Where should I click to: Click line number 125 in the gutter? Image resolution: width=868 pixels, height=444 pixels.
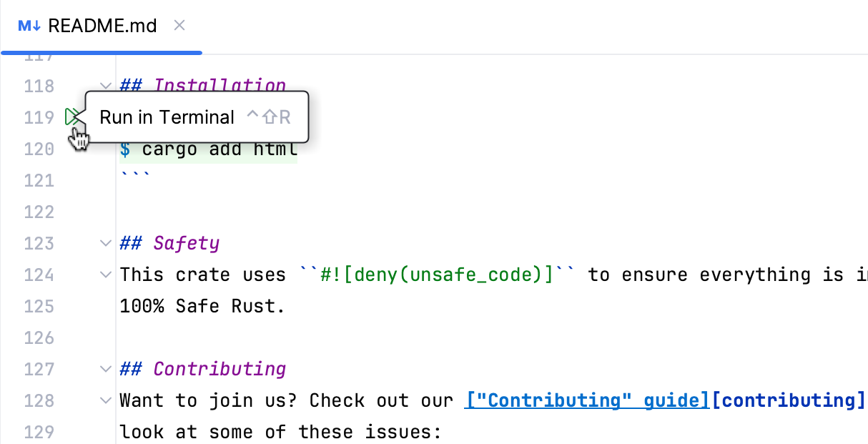coord(41,305)
